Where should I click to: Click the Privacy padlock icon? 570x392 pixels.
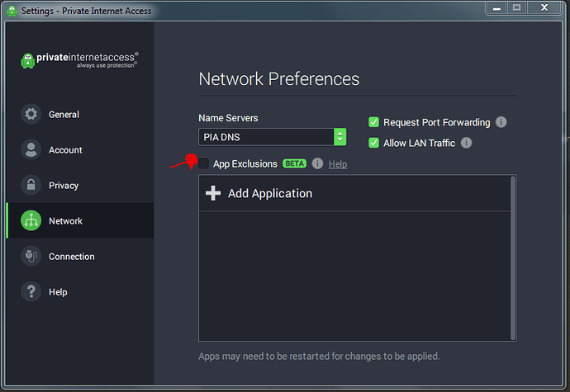31,186
